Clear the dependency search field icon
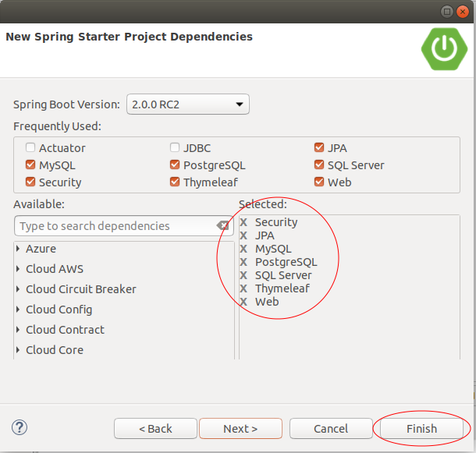The width and height of the screenshot is (476, 453). click(x=223, y=226)
